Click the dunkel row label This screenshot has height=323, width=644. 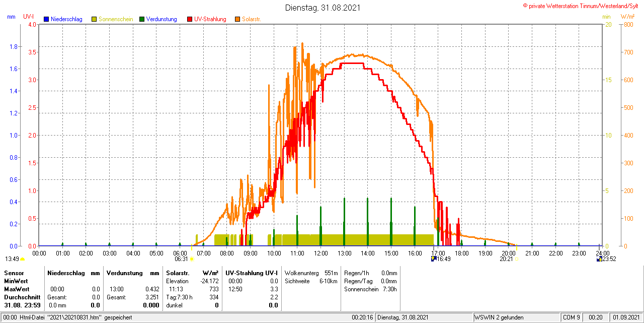pyautogui.click(x=175, y=305)
